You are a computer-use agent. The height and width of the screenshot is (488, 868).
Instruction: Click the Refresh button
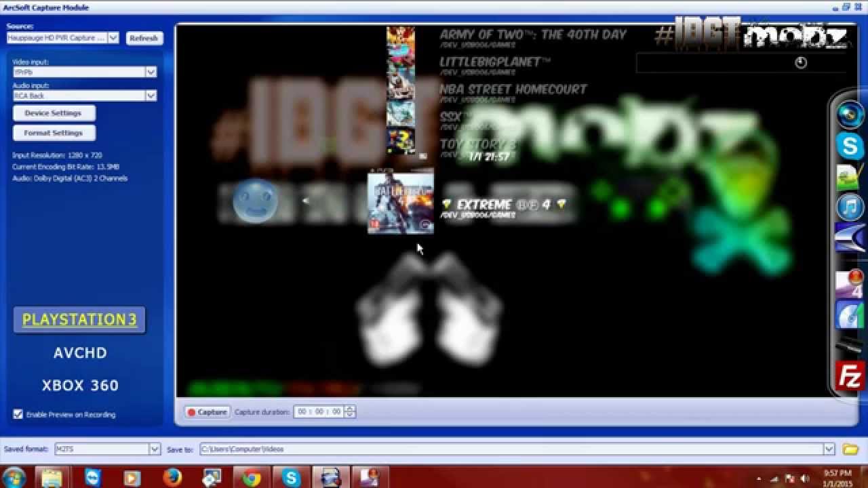(144, 38)
